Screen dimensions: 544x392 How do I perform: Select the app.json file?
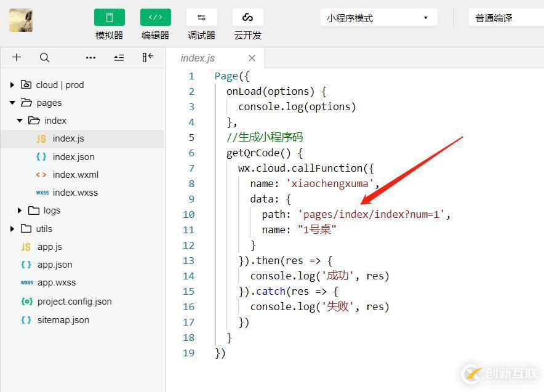click(54, 264)
